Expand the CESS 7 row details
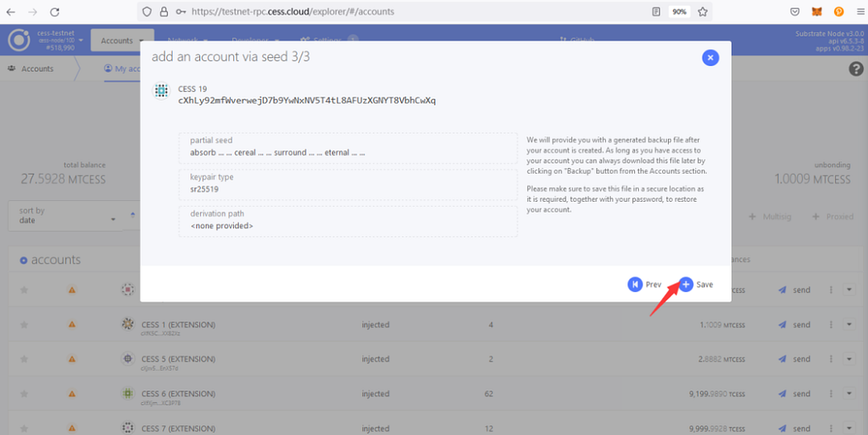This screenshot has height=435, width=868. click(x=849, y=428)
